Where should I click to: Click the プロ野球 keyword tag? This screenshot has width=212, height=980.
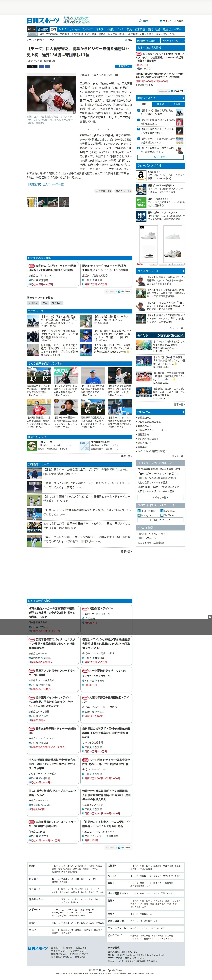click(x=33, y=303)
